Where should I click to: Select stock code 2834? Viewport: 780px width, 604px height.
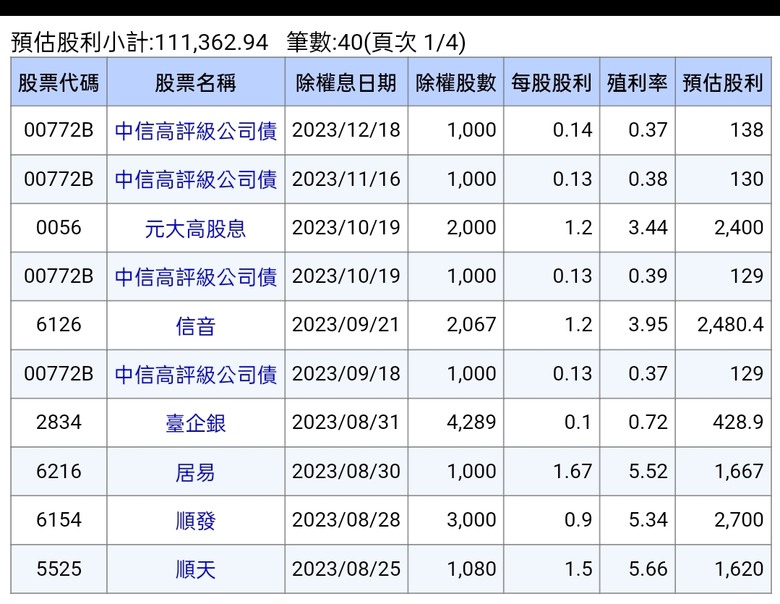pos(59,422)
